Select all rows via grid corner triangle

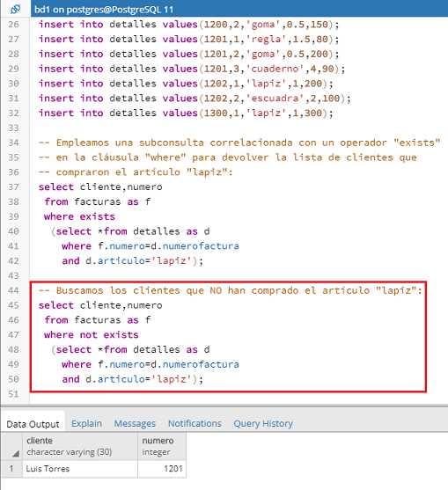click(15, 454)
